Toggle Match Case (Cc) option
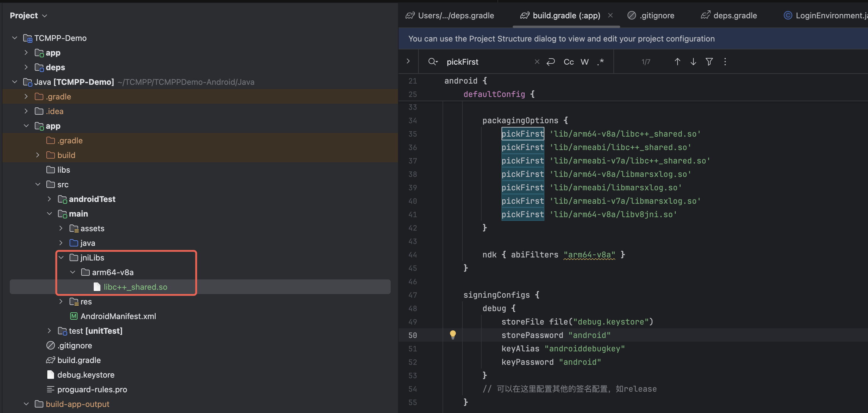The image size is (868, 413). pos(569,62)
